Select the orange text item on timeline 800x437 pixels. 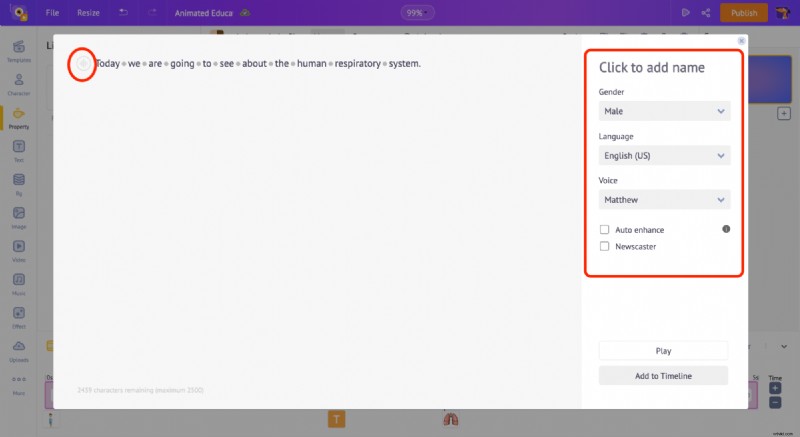[x=336, y=419]
